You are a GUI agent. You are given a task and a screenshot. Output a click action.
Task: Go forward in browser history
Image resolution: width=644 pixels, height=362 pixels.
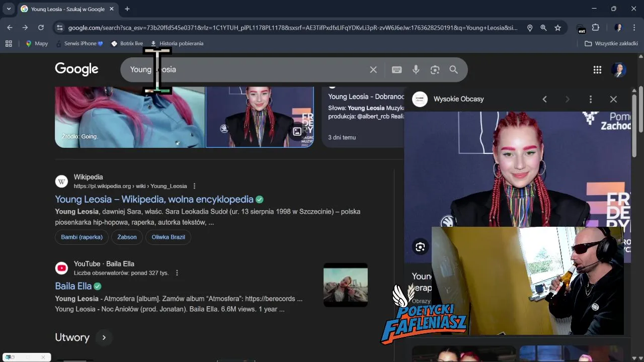coord(25,28)
